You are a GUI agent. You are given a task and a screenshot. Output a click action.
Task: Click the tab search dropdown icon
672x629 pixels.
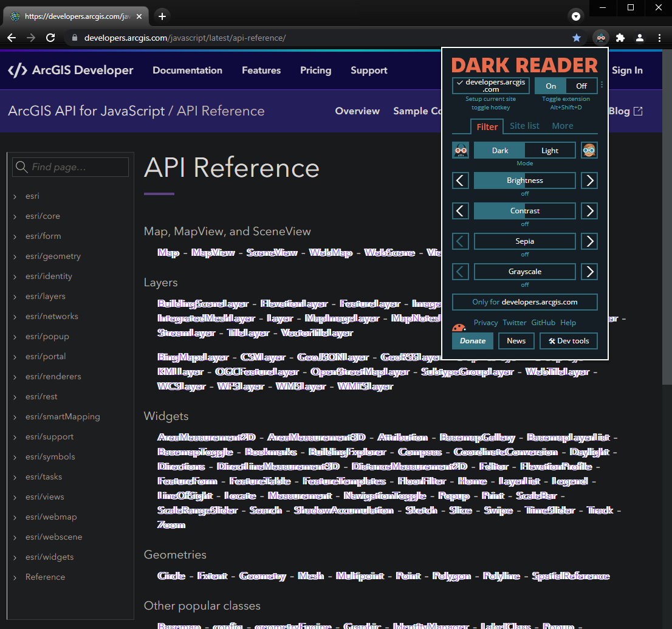pyautogui.click(x=576, y=16)
